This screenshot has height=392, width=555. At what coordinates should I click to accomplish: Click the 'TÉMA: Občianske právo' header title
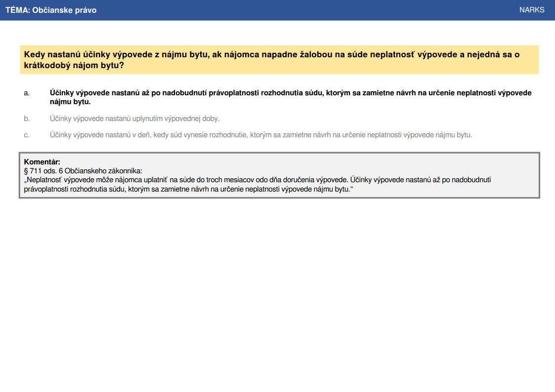coord(51,10)
